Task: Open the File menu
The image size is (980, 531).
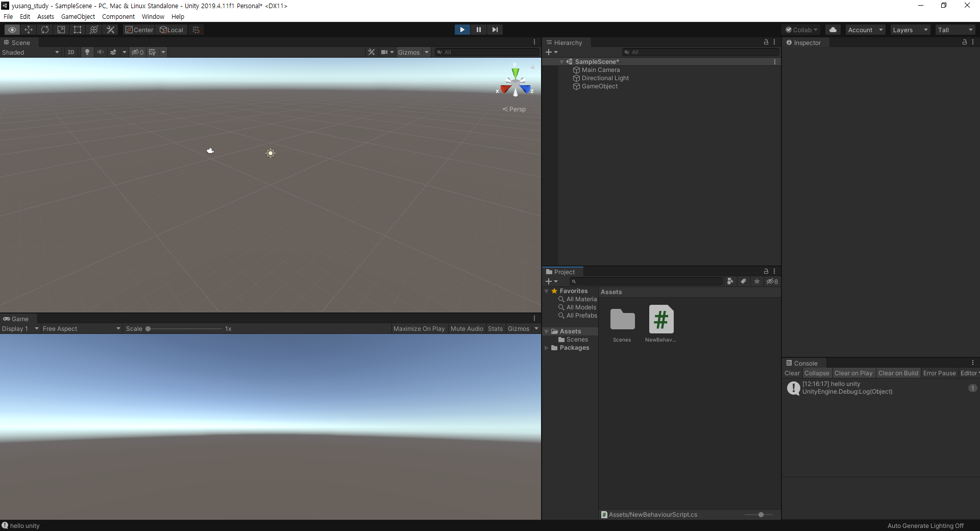Action: pyautogui.click(x=8, y=16)
